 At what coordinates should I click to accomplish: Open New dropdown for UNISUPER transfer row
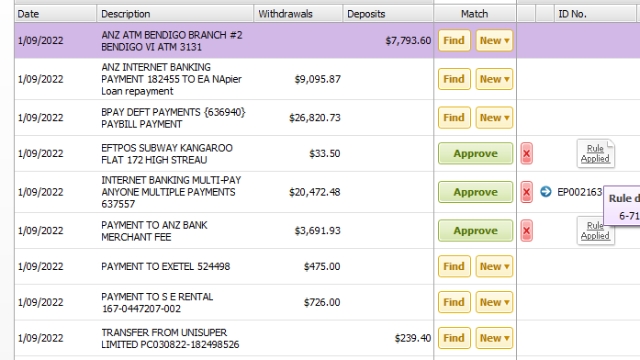click(494, 338)
